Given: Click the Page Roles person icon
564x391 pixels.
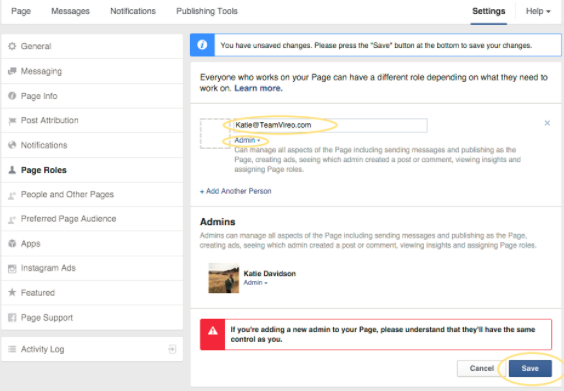Looking at the screenshot, I should point(12,170).
